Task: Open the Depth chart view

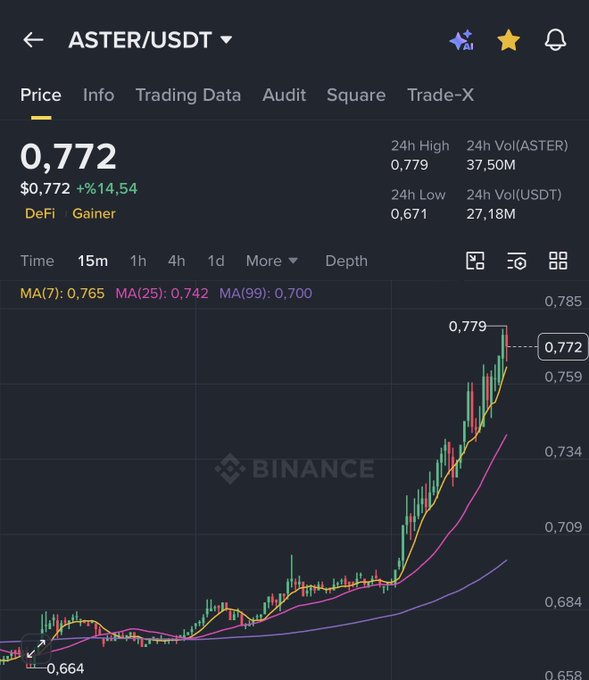Action: [346, 261]
